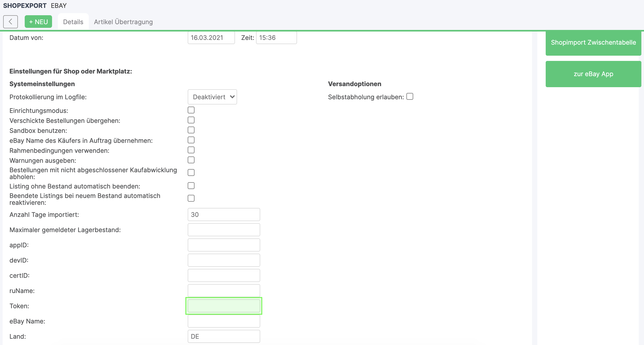Open Protokollierung im Logfile dropdown
This screenshot has height=345, width=644.
(x=212, y=97)
